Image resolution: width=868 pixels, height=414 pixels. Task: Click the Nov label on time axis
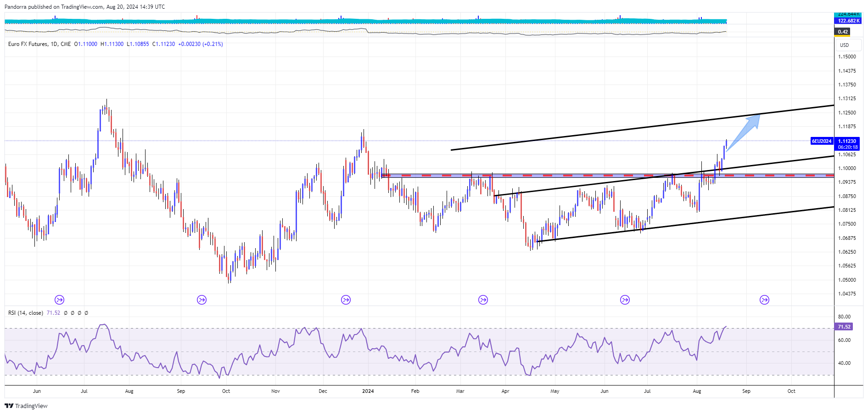tap(275, 391)
